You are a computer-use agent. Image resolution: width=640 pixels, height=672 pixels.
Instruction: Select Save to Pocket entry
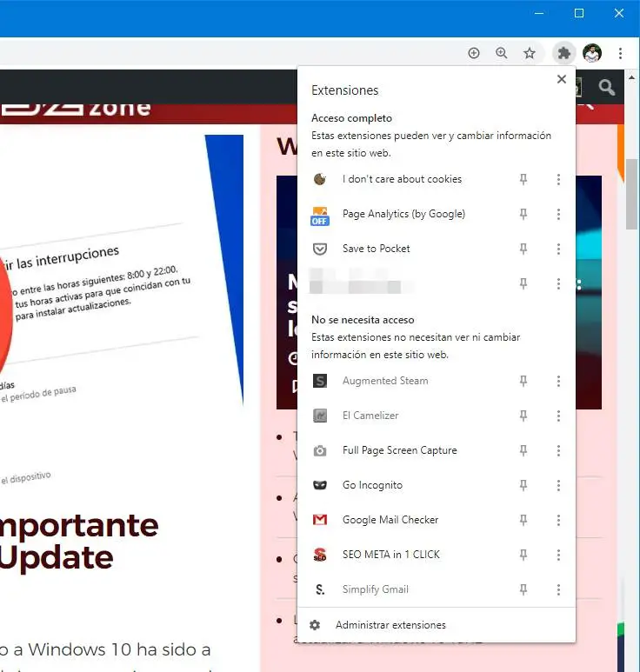(376, 249)
